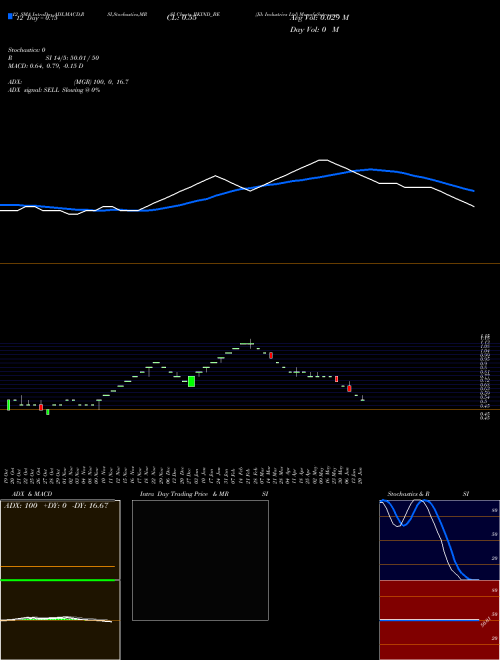The image size is (500, 660).
Task: Click the MACD: 0.64, 0.79, -0.15 line
Action: [45, 66]
